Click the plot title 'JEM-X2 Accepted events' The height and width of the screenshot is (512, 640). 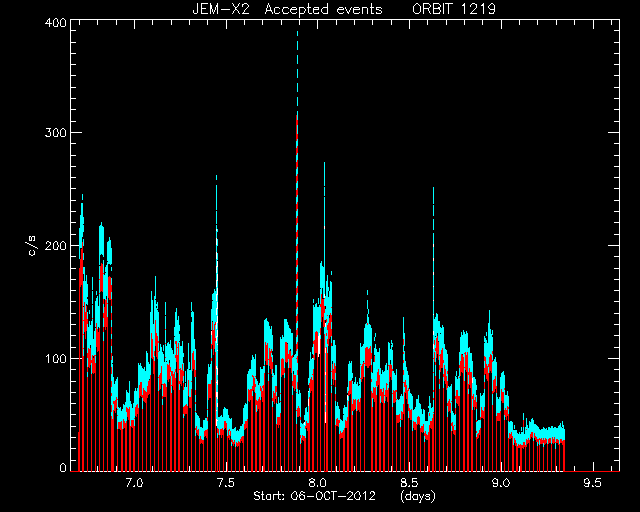tap(287, 9)
